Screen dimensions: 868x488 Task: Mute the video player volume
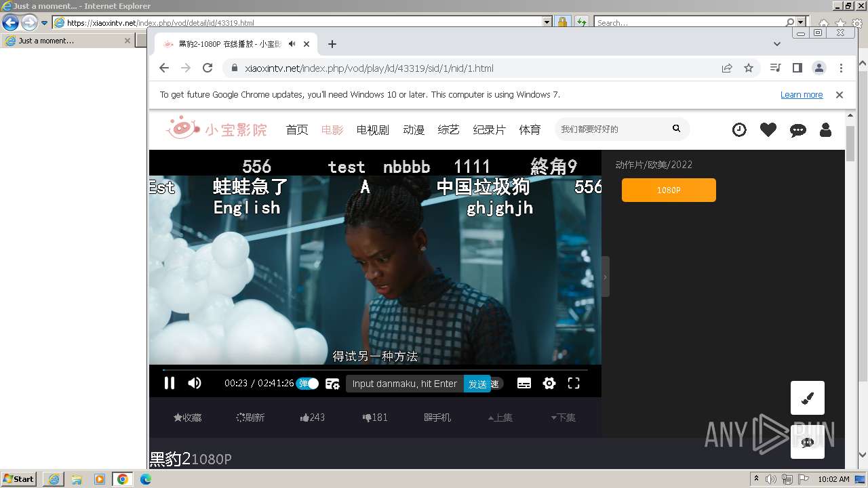tap(195, 383)
